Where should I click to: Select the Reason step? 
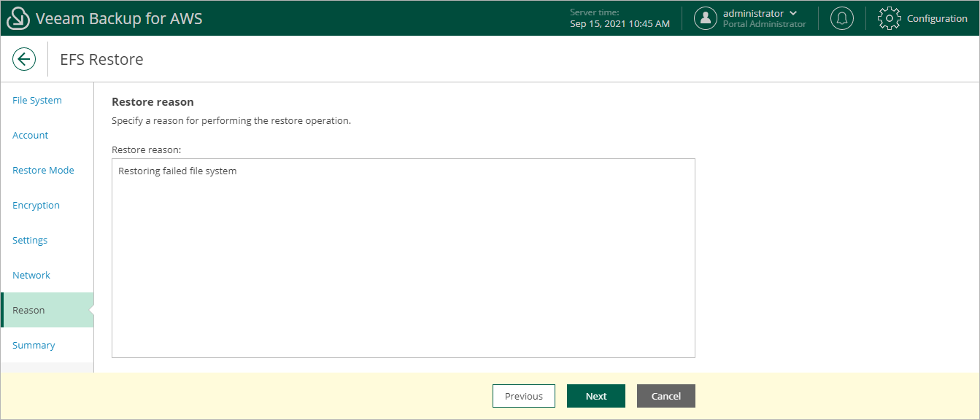pyautogui.click(x=47, y=310)
